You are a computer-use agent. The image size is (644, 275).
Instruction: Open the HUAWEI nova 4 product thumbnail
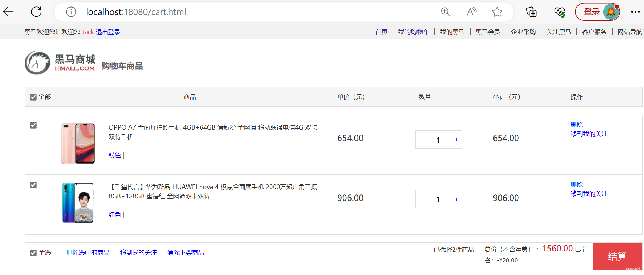[x=78, y=203]
